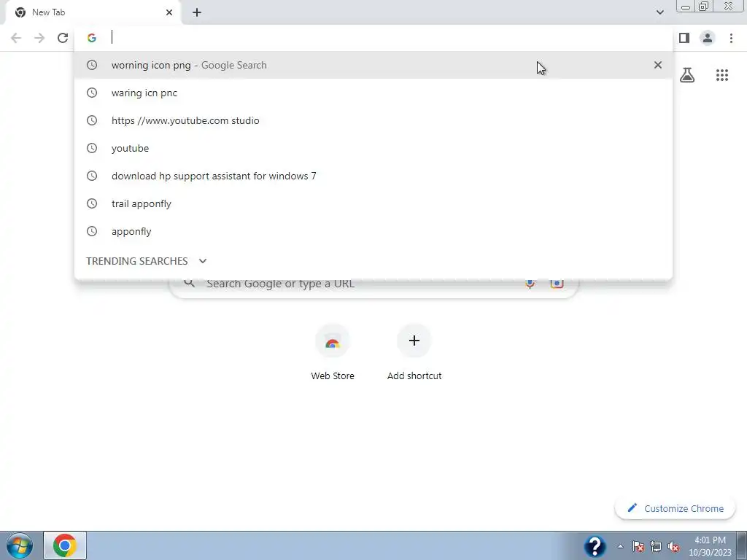Select the New Tab tab

[x=93, y=12]
